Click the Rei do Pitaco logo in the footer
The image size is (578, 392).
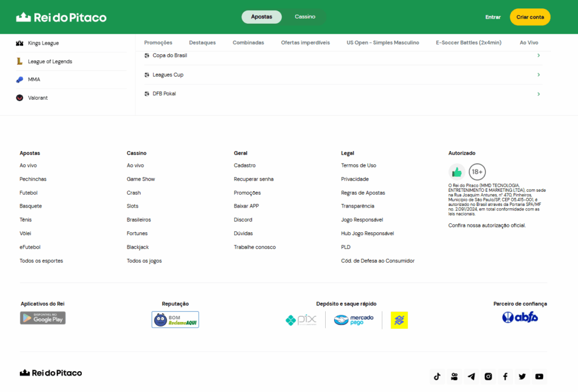pyautogui.click(x=51, y=373)
